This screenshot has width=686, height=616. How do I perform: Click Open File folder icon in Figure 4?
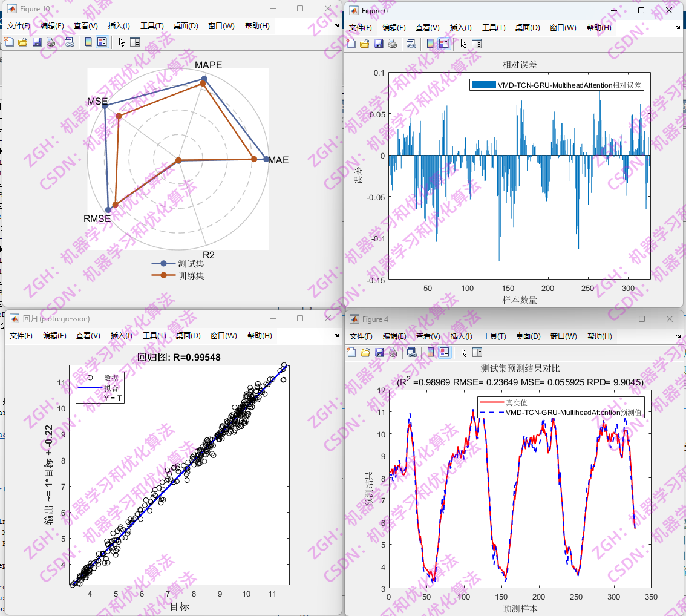[x=365, y=352]
